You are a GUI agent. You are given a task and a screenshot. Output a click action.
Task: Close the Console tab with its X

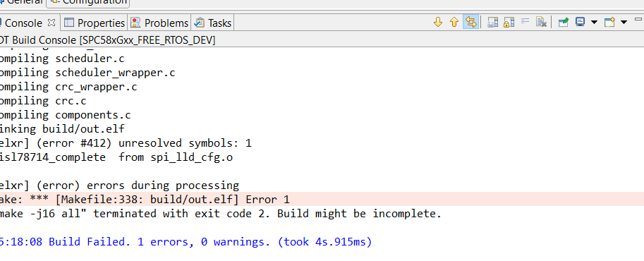point(51,23)
